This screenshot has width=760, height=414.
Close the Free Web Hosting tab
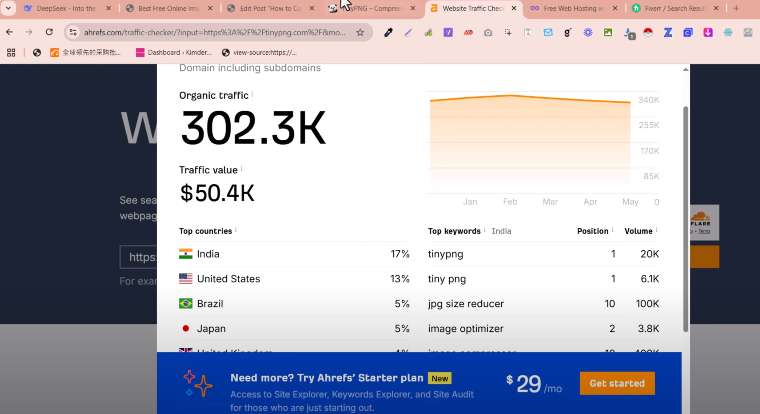[x=615, y=8]
